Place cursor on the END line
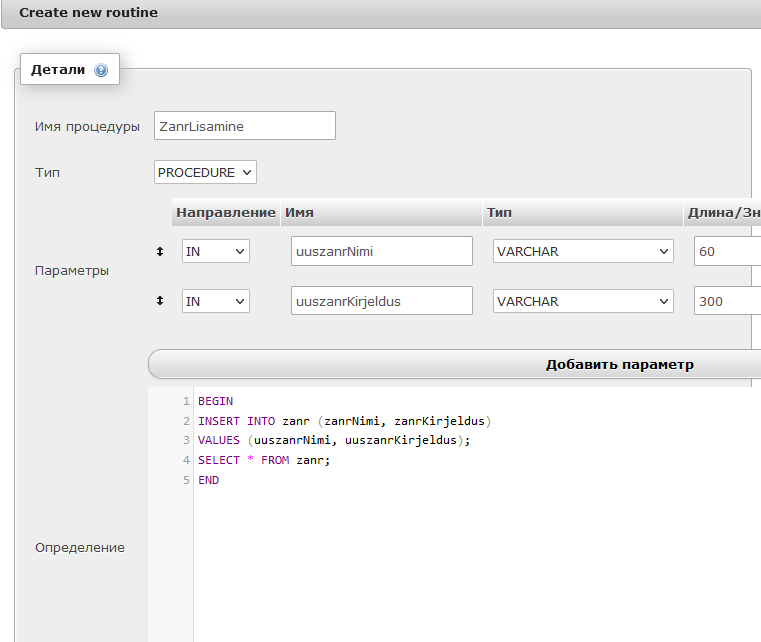Screen dimensions: 761x642 tap(208, 480)
